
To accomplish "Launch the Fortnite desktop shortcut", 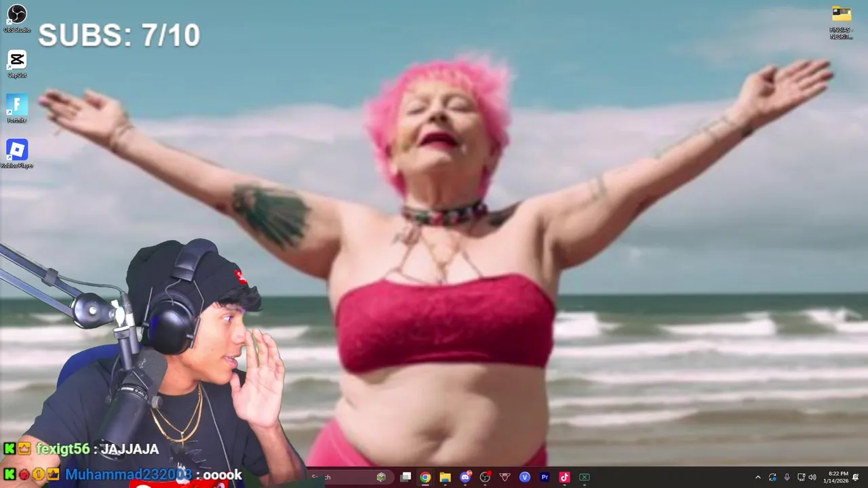I will [17, 109].
